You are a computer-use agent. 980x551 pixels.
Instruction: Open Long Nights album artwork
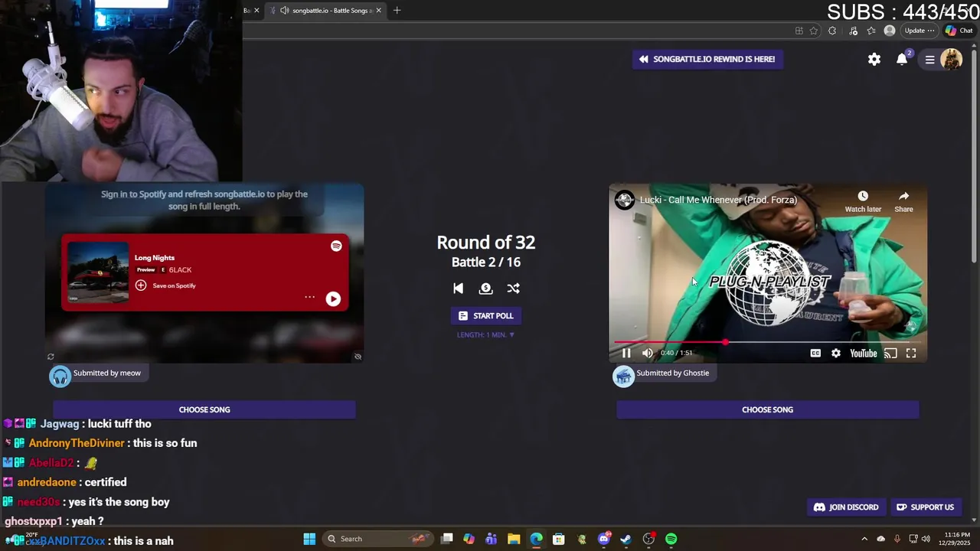(98, 272)
